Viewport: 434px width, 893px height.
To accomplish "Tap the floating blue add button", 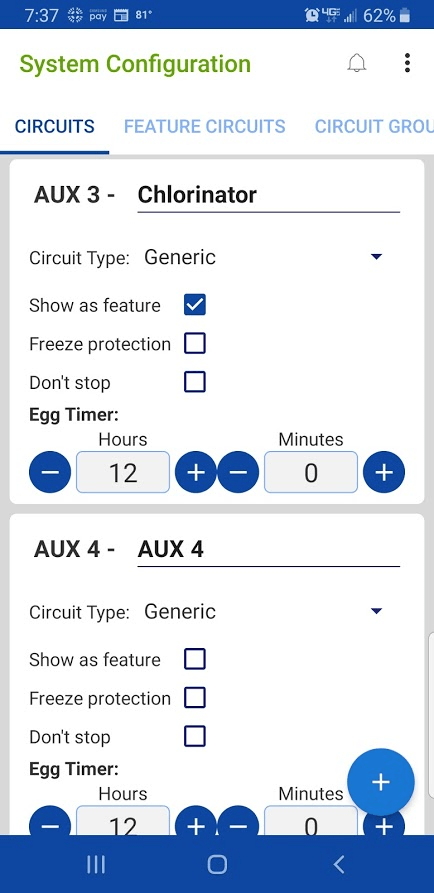I will click(x=380, y=782).
